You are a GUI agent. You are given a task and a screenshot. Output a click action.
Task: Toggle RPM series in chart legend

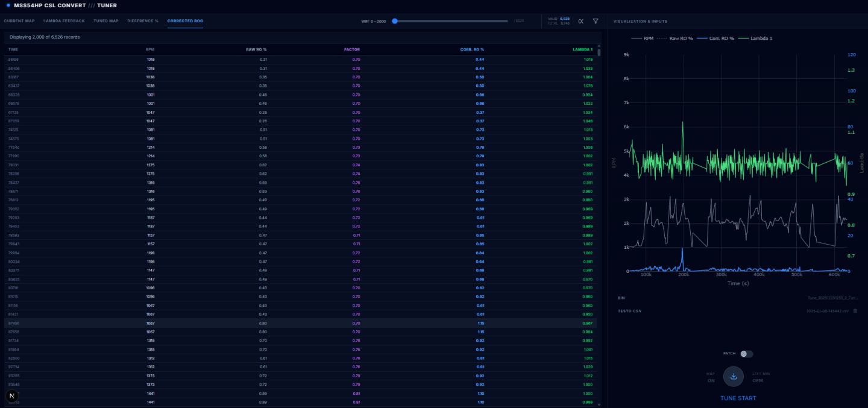coord(644,38)
